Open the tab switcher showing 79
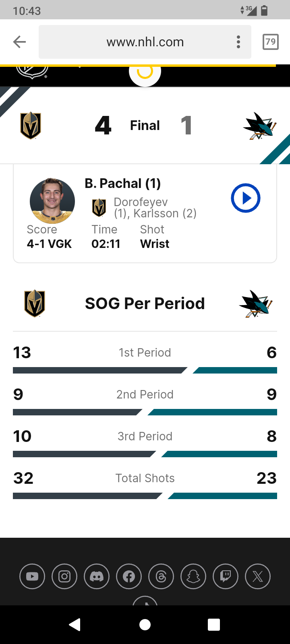 [270, 42]
